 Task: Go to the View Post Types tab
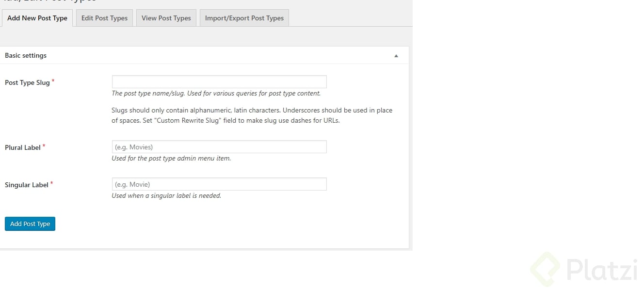click(x=166, y=18)
